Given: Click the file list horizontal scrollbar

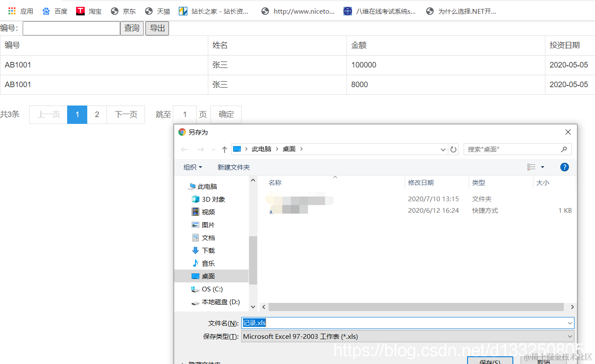Looking at the screenshot, I should click(416, 307).
